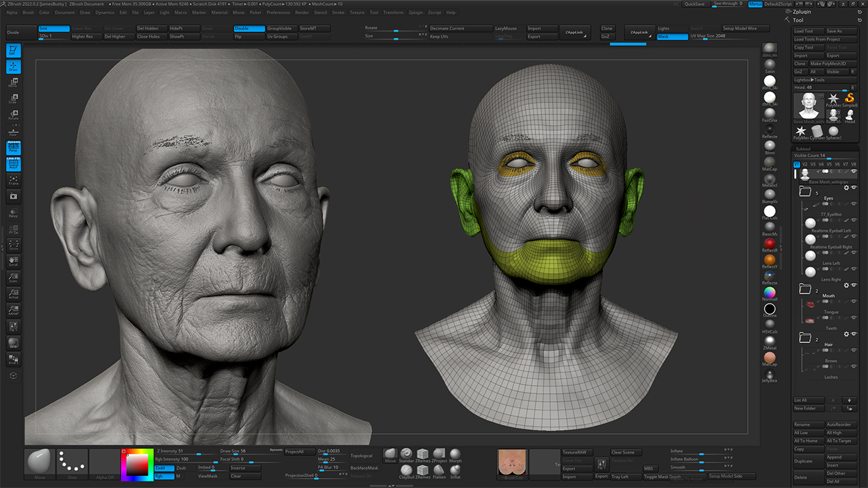This screenshot has height=488, width=868.
Task: Toggle the Zadd sculpt mode
Action: click(164, 468)
